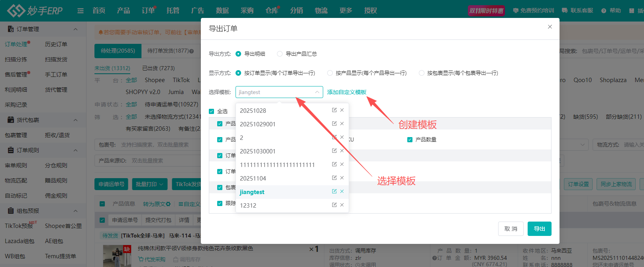Toggle the 全选 checkbox

tap(212, 111)
